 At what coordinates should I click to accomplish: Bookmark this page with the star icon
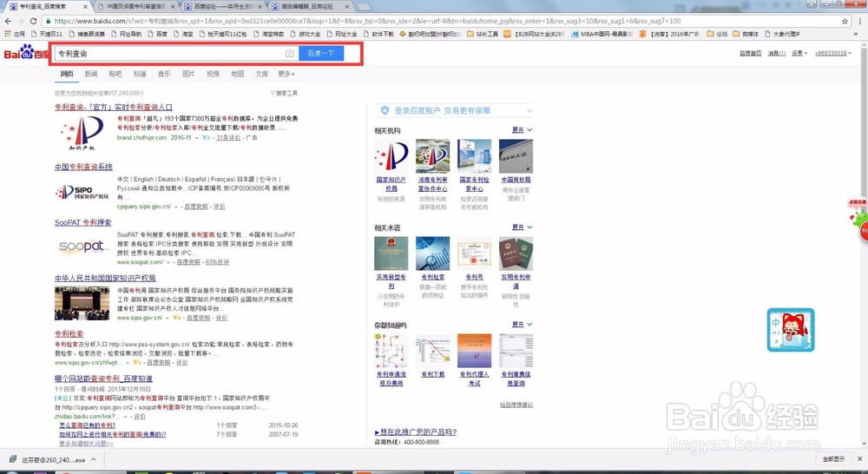coord(845,21)
